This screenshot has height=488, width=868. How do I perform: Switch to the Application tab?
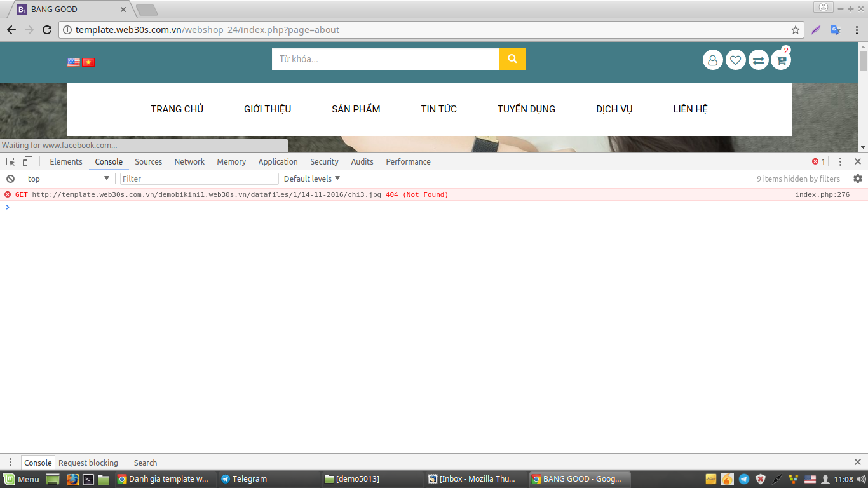[278, 161]
